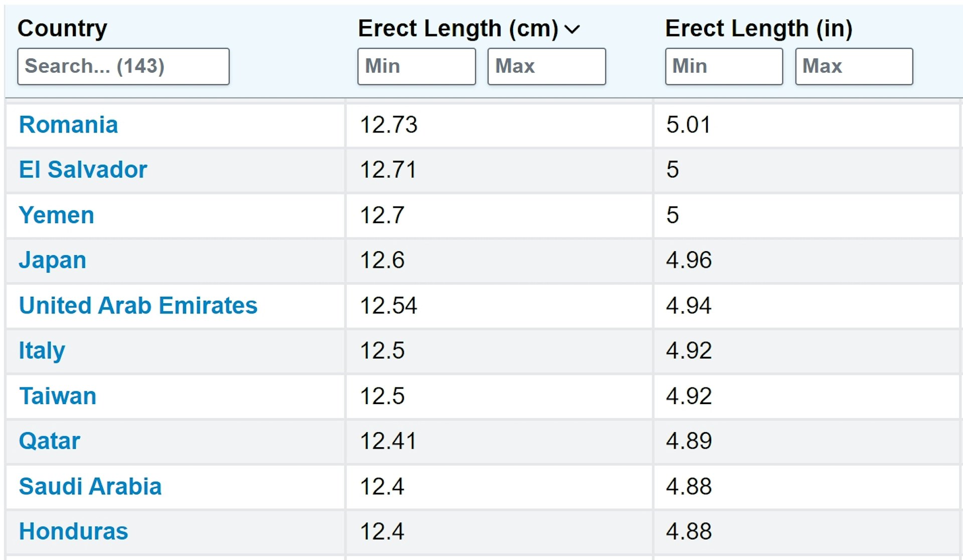Sort by the Erect Length (in) column header
Image resolution: width=963 pixels, height=560 pixels.
(x=758, y=29)
